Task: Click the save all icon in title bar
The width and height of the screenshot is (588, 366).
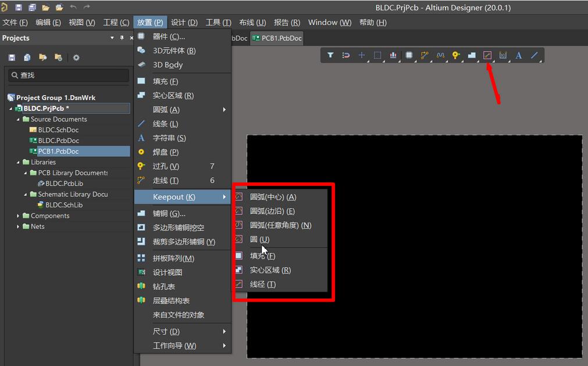Action: point(32,7)
